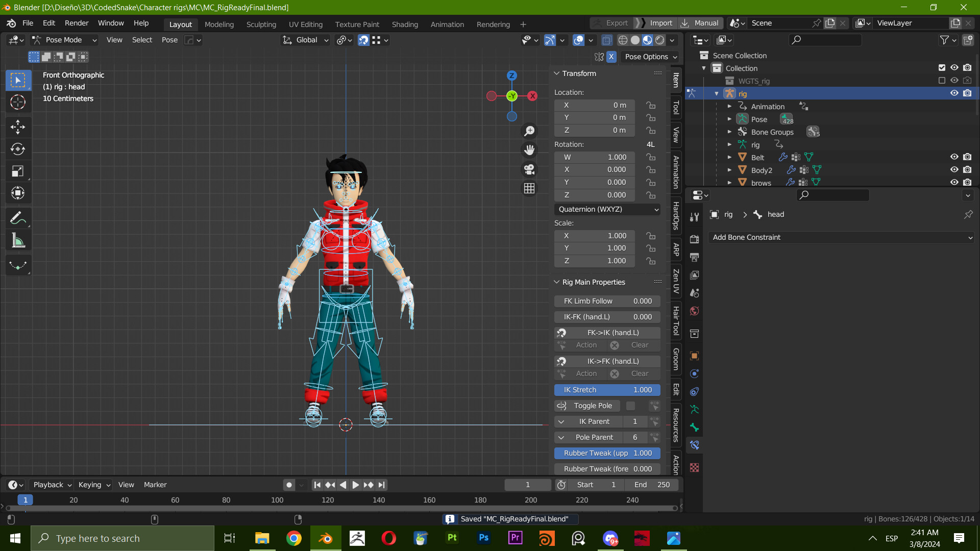
Task: Select the Measure tool
Action: [x=18, y=240]
